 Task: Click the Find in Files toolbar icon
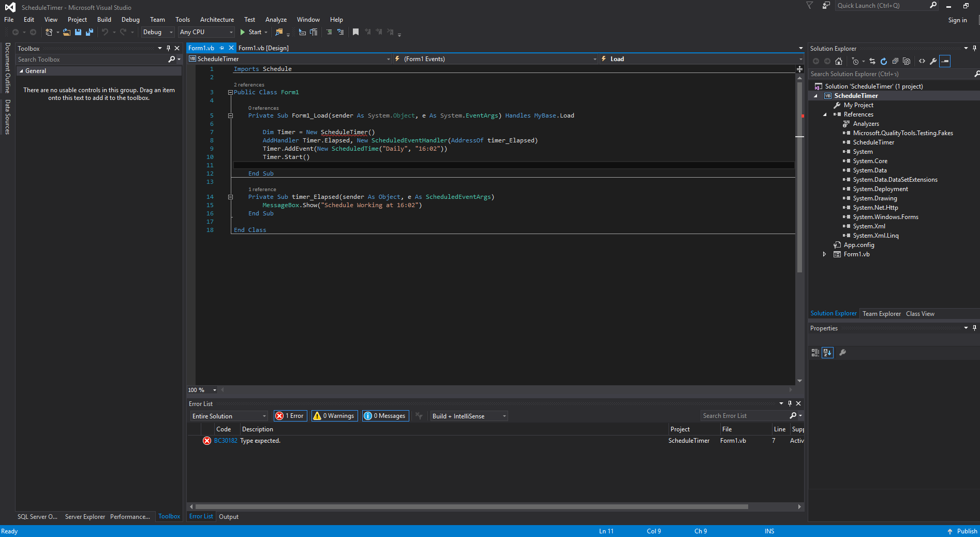[x=279, y=32]
